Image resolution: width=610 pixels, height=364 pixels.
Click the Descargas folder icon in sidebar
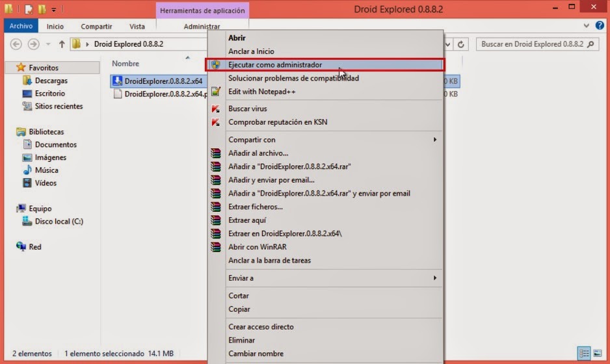click(27, 81)
